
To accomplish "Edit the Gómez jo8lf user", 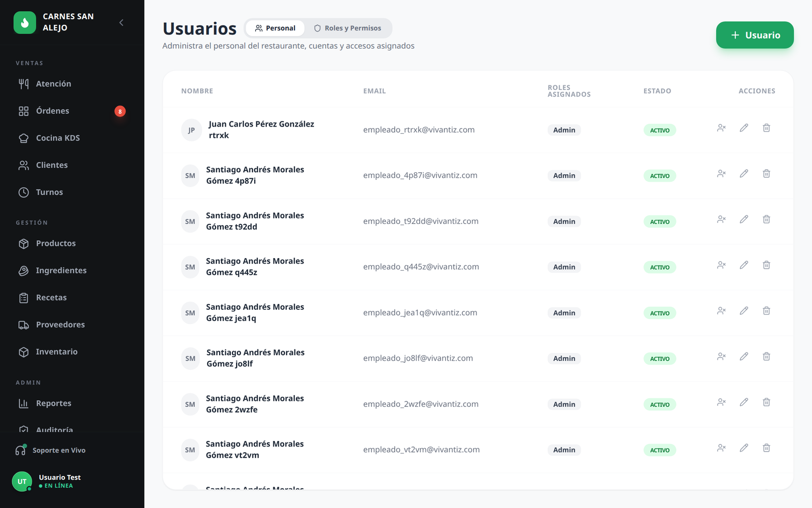I will (744, 357).
